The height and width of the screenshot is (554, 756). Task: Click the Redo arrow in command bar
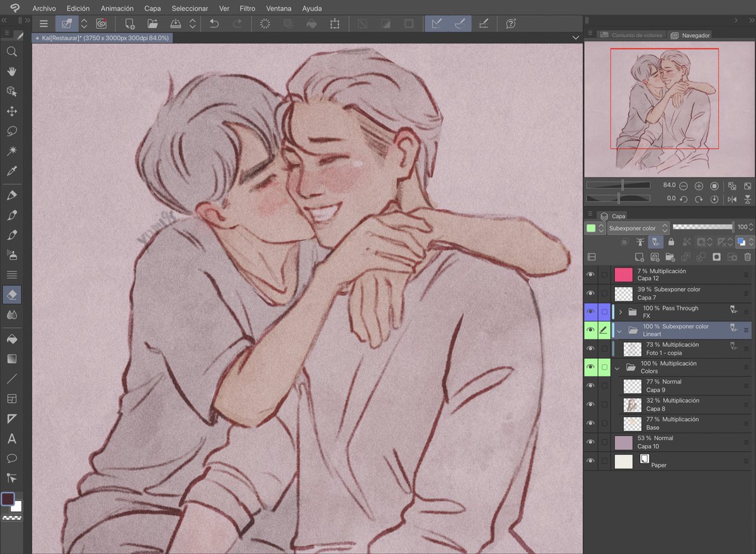coord(237,24)
